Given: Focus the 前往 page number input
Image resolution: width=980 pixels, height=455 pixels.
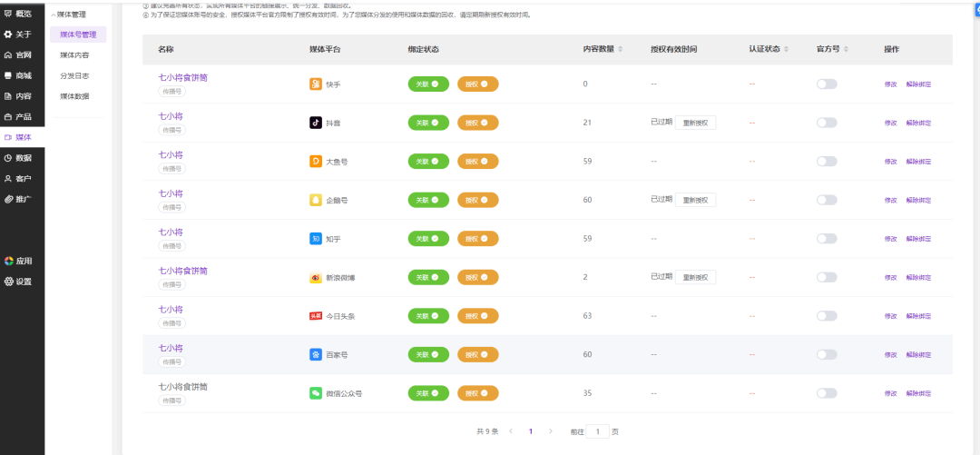Looking at the screenshot, I should [x=597, y=431].
